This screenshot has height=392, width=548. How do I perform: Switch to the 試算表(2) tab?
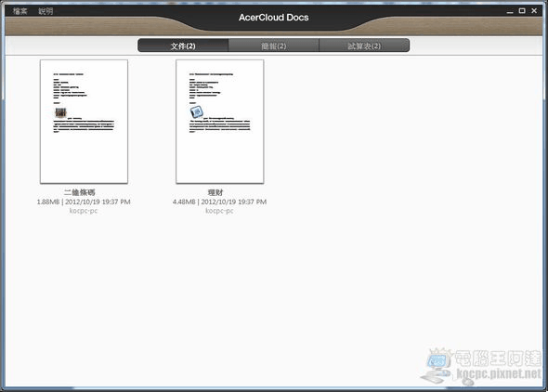coord(364,46)
